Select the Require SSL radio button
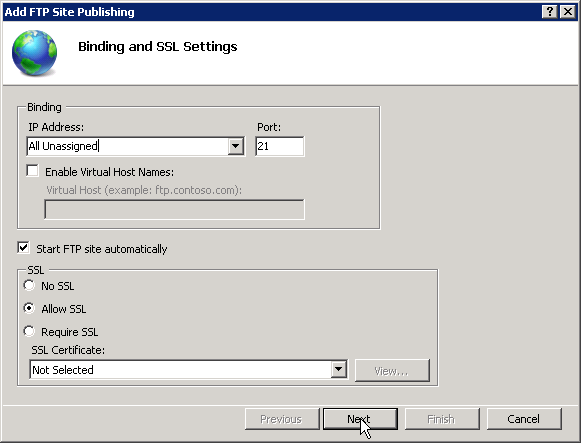Screen dimensions: 581x443 [29, 331]
